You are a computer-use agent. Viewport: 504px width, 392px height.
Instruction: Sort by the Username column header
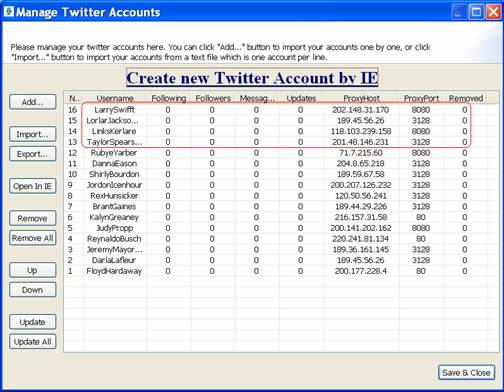(x=115, y=98)
